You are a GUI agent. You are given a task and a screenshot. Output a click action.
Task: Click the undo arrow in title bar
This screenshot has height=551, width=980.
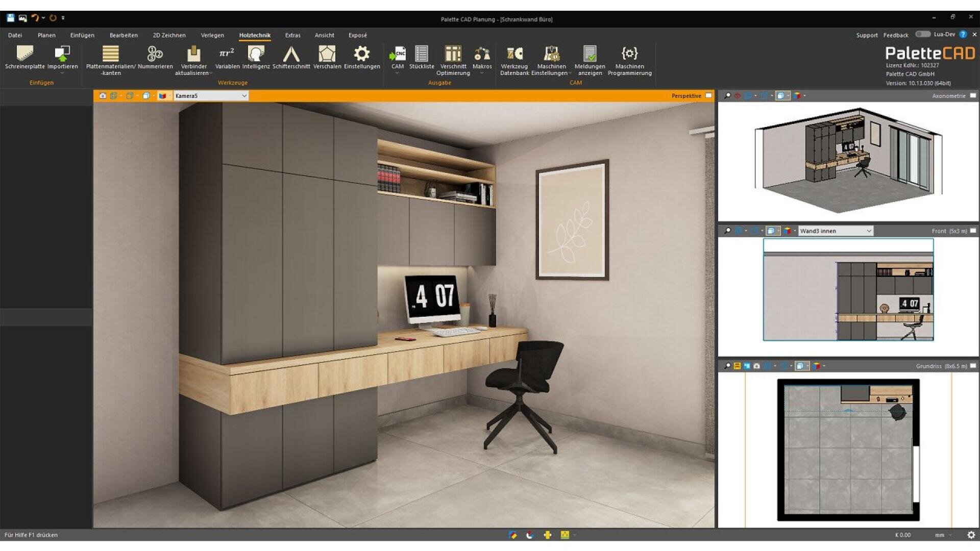click(35, 18)
